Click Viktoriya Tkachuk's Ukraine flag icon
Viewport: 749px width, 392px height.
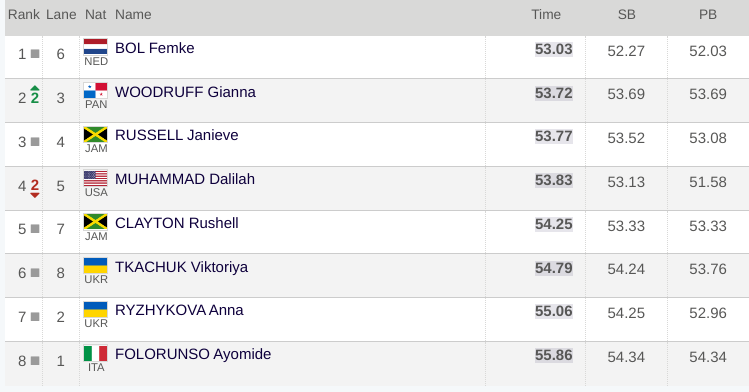(x=96, y=265)
